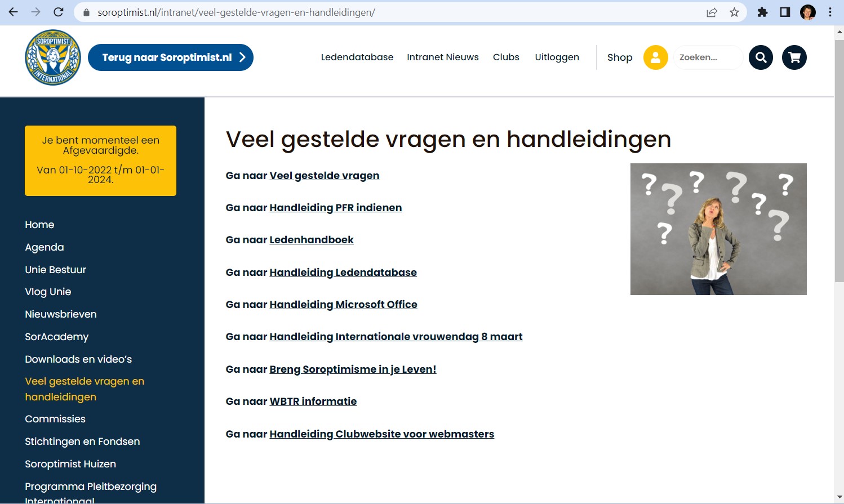
Task: Toggle the browser side panel icon
Action: (785, 12)
